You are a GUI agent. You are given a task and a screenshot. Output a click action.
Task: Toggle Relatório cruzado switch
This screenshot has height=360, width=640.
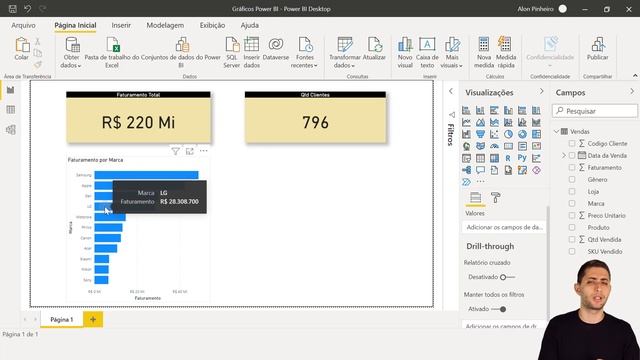coord(507,277)
